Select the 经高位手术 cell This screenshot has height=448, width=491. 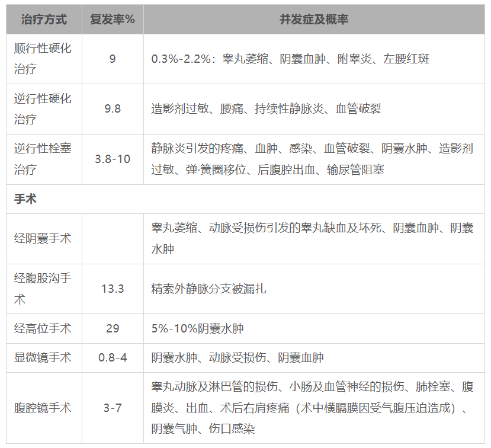[x=44, y=328]
